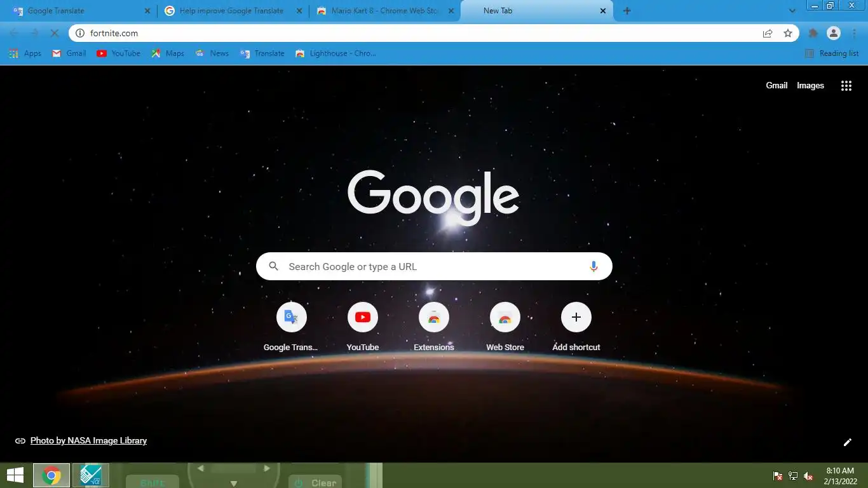Customize this page with pencil icon
The width and height of the screenshot is (868, 488).
(847, 442)
